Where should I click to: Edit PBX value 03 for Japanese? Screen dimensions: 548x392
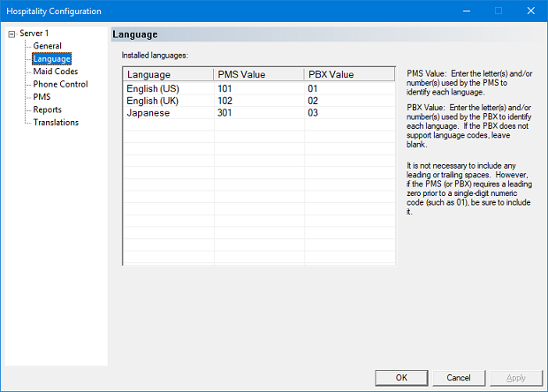[349, 113]
